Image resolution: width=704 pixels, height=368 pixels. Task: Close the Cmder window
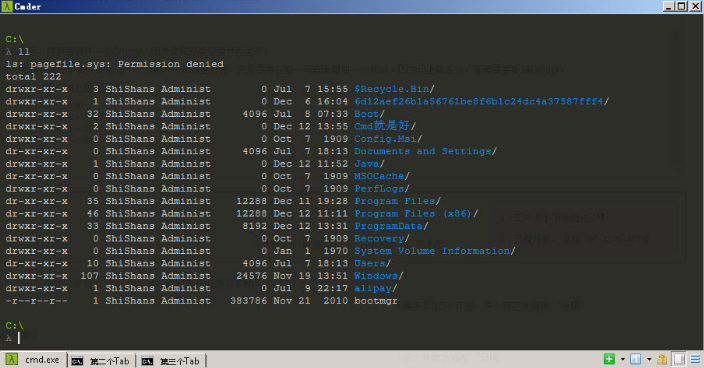click(695, 6)
